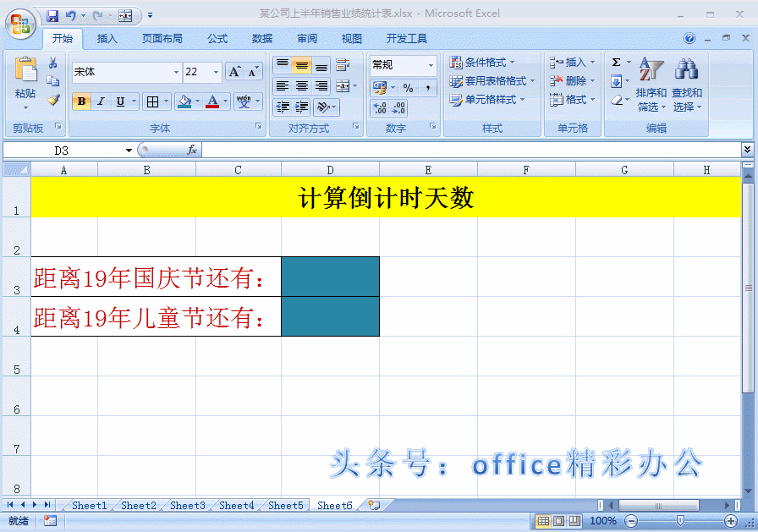
Task: Undo the last action
Action: point(71,16)
